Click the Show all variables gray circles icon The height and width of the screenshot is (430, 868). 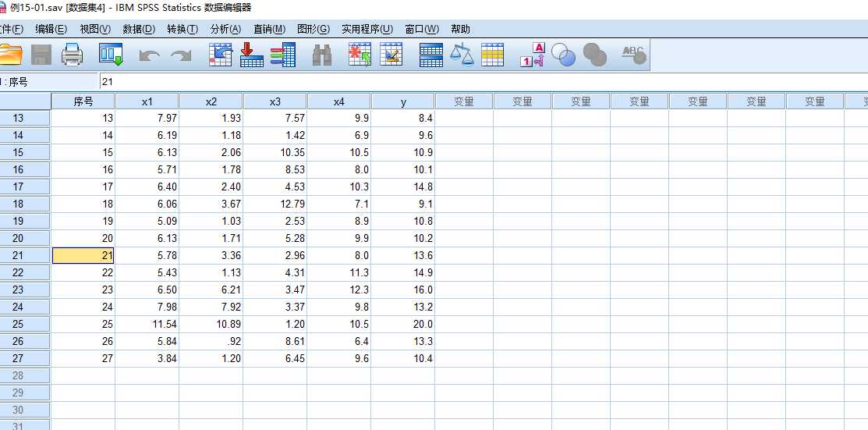(x=595, y=55)
